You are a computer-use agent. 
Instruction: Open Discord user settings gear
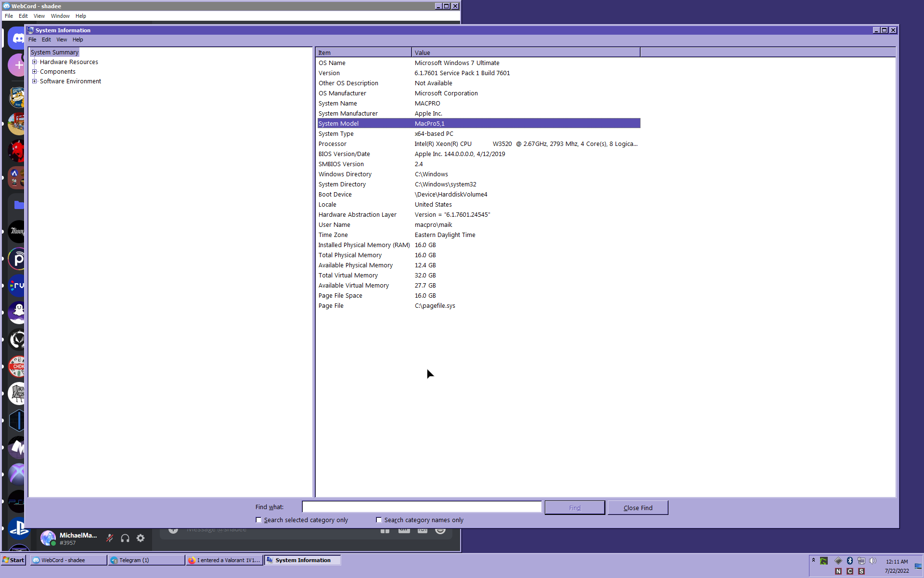click(x=141, y=538)
